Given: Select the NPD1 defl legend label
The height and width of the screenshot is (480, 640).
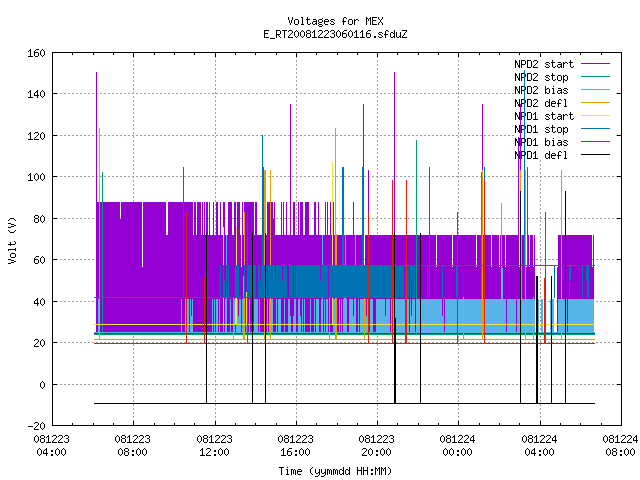Looking at the screenshot, I should click(541, 155).
